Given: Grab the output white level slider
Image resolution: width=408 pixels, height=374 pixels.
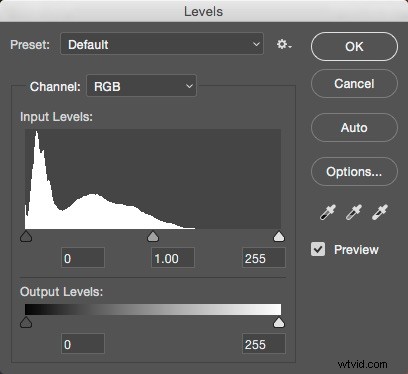Looking at the screenshot, I should [279, 322].
